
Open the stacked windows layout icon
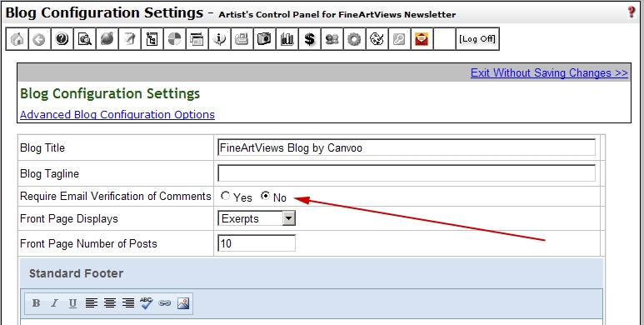coord(197,39)
